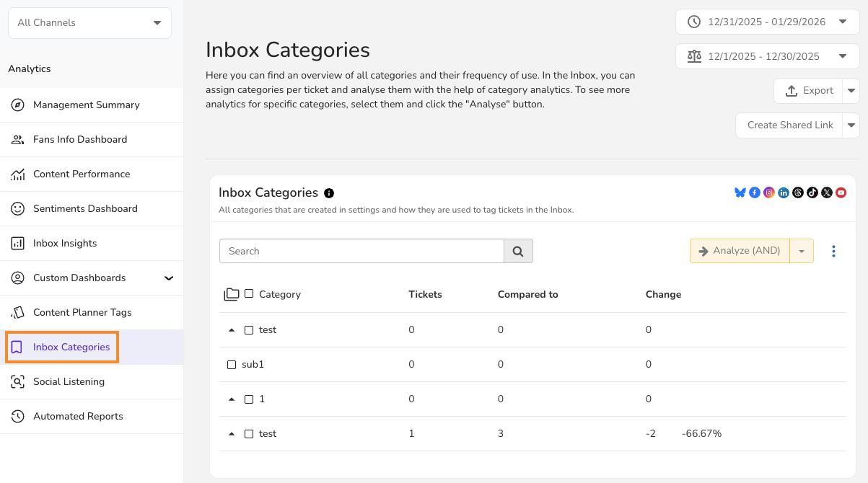The image size is (868, 483).
Task: Check the sub1 category checkbox
Action: click(x=232, y=365)
